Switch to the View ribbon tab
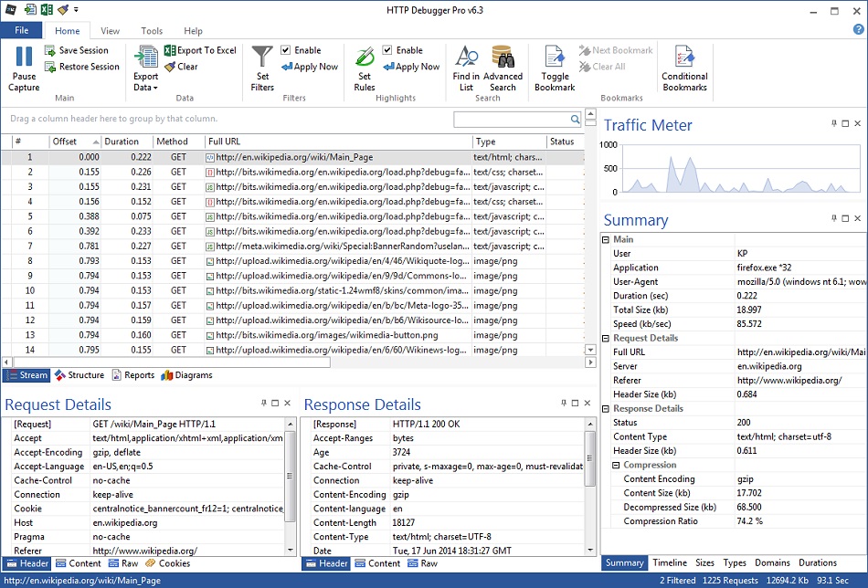This screenshot has width=868, height=588. [110, 31]
